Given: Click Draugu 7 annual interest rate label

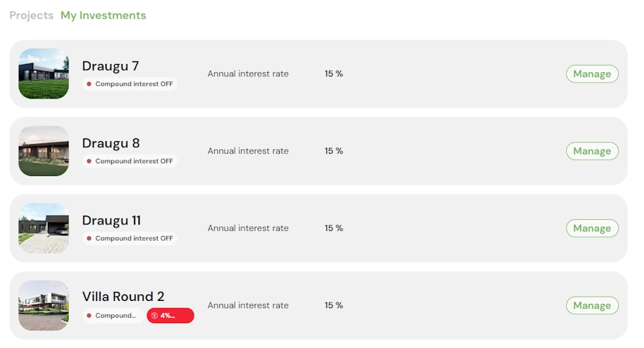Looking at the screenshot, I should 248,74.
